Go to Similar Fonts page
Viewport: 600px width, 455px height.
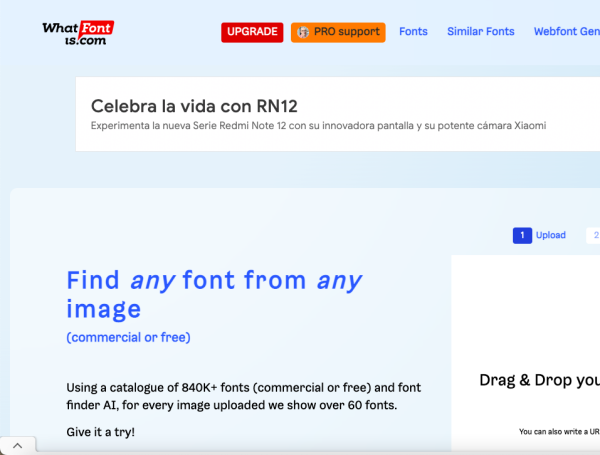(481, 31)
